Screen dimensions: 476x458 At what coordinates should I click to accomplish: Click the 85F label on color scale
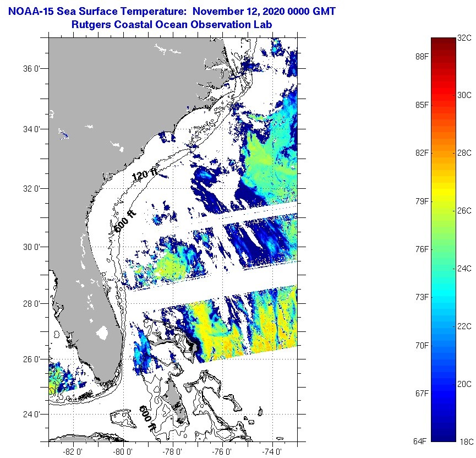click(422, 105)
